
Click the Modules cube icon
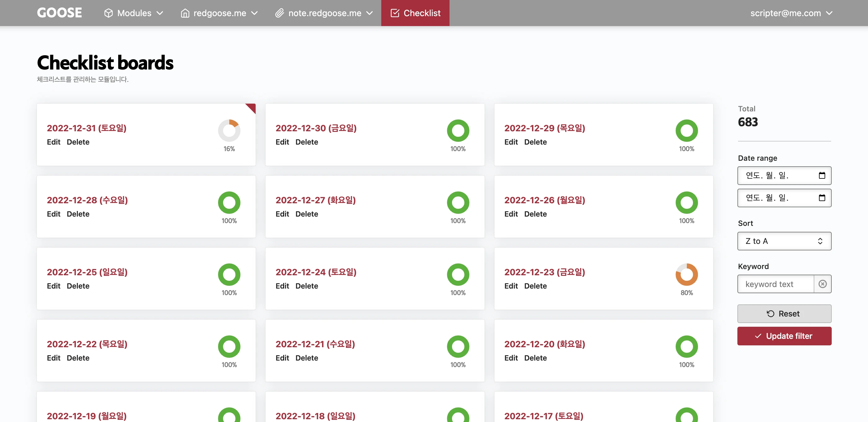[x=108, y=13]
